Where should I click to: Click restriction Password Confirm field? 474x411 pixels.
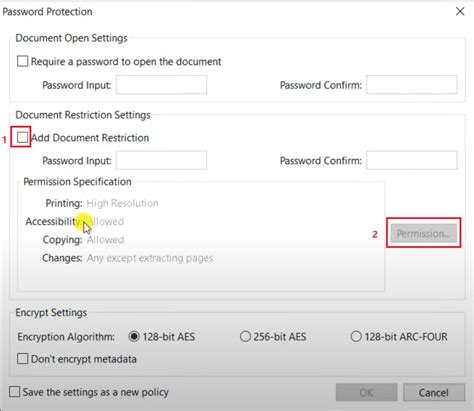pyautogui.click(x=412, y=160)
